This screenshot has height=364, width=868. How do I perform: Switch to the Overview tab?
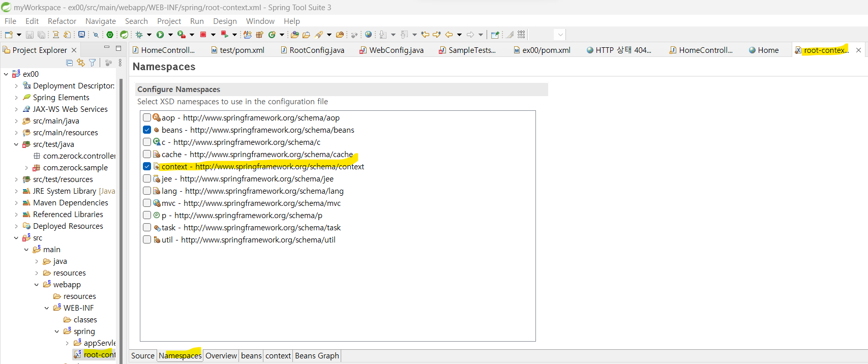click(x=221, y=356)
